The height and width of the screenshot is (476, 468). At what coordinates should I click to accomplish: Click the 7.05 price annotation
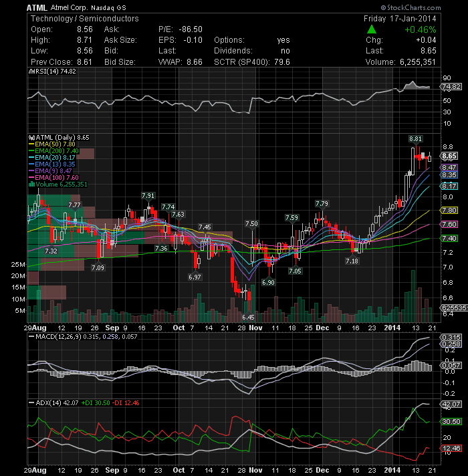pos(295,271)
